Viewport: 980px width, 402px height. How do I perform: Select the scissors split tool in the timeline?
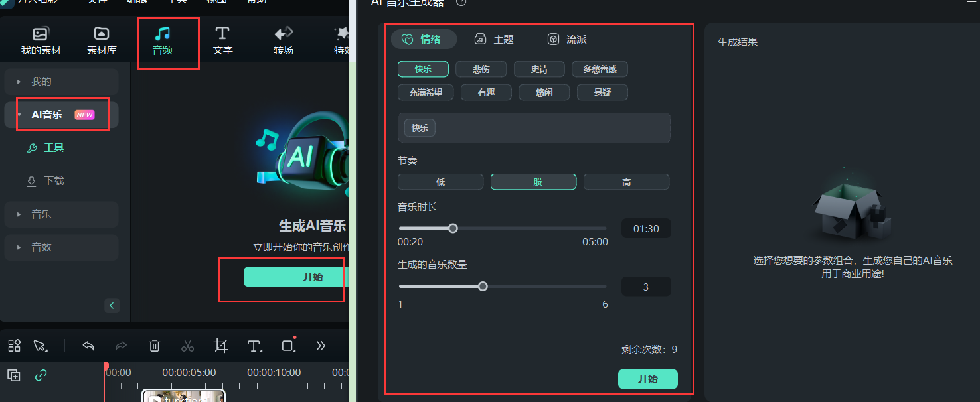click(x=188, y=346)
